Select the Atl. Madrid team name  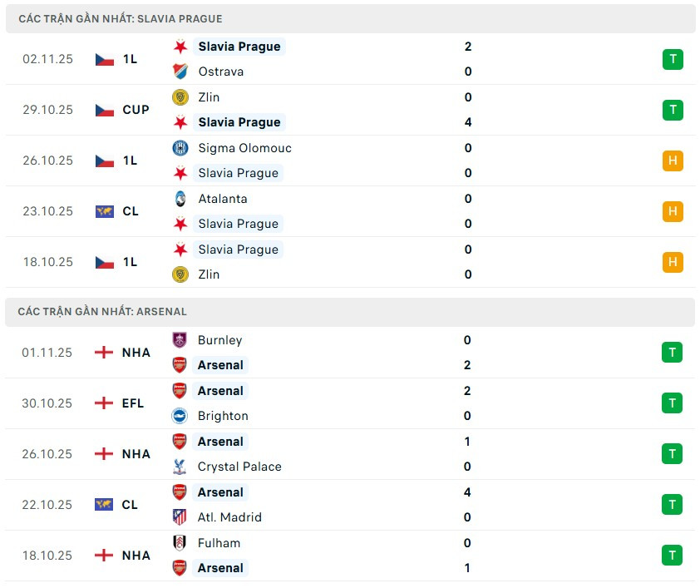coord(229,517)
